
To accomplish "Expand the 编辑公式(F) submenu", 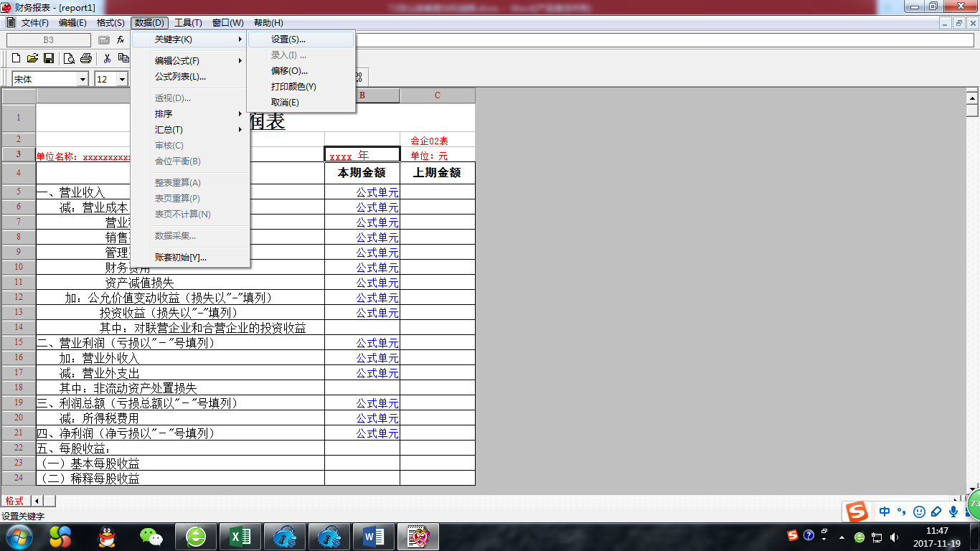I will pyautogui.click(x=190, y=61).
